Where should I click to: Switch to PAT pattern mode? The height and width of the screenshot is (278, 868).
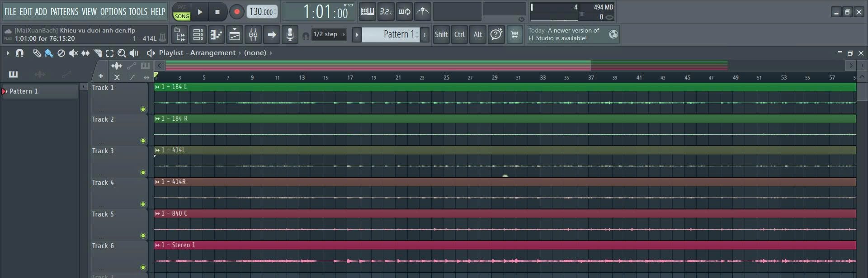182,7
